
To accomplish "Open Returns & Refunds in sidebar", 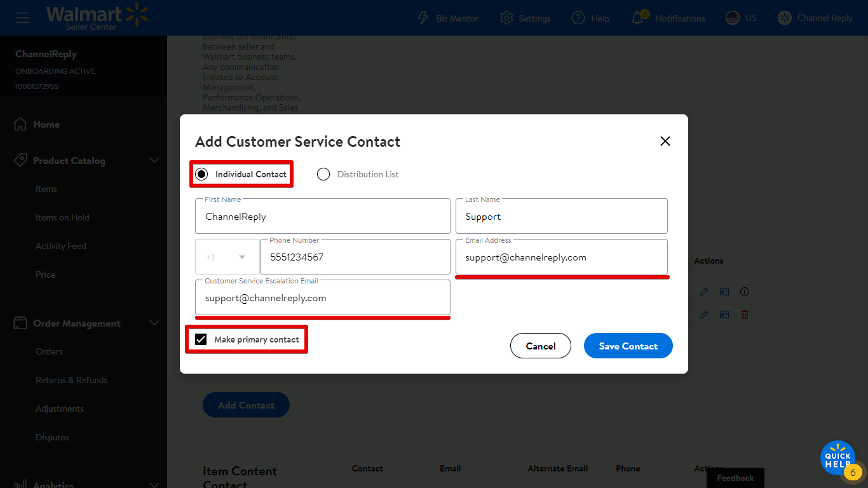I will (x=71, y=380).
